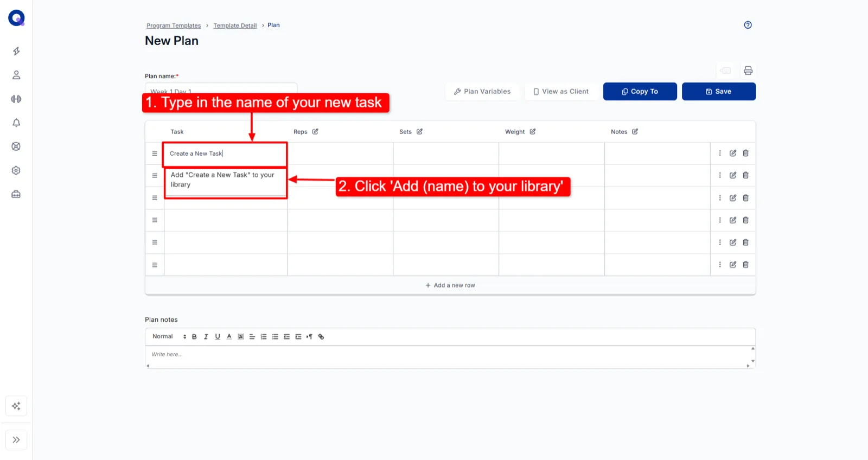This screenshot has height=460, width=868.
Task: Click the Plan breadcrumb text
Action: (273, 25)
